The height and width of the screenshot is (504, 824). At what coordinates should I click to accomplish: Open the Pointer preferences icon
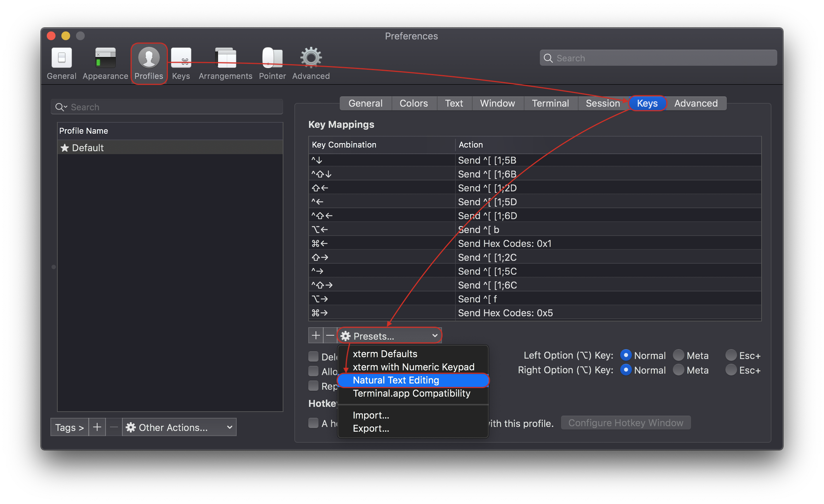tap(272, 58)
